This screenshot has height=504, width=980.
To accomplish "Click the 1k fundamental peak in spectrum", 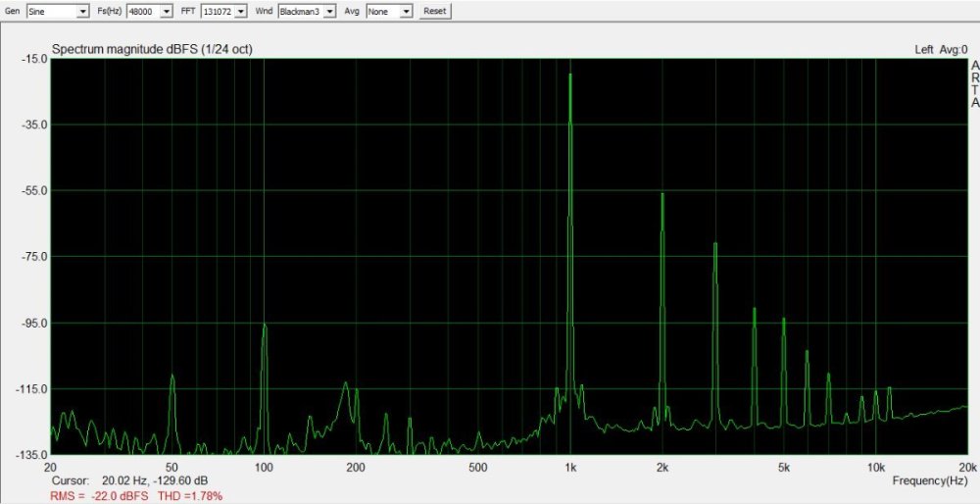I will tap(569, 76).
